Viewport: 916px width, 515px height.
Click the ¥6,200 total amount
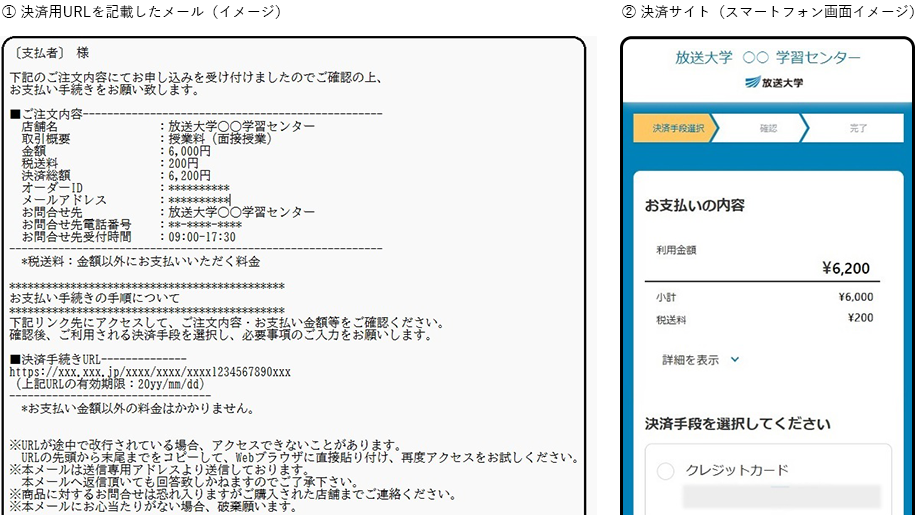(x=845, y=268)
